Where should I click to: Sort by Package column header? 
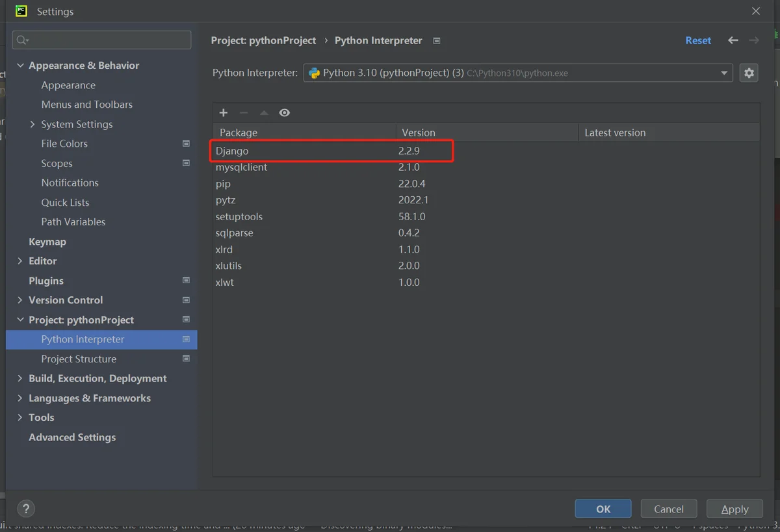305,133
